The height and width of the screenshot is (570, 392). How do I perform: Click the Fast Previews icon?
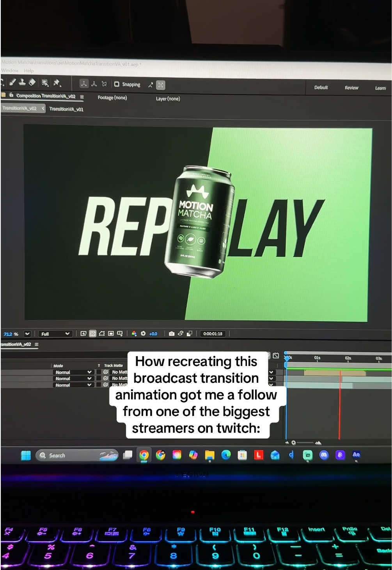[x=83, y=334]
